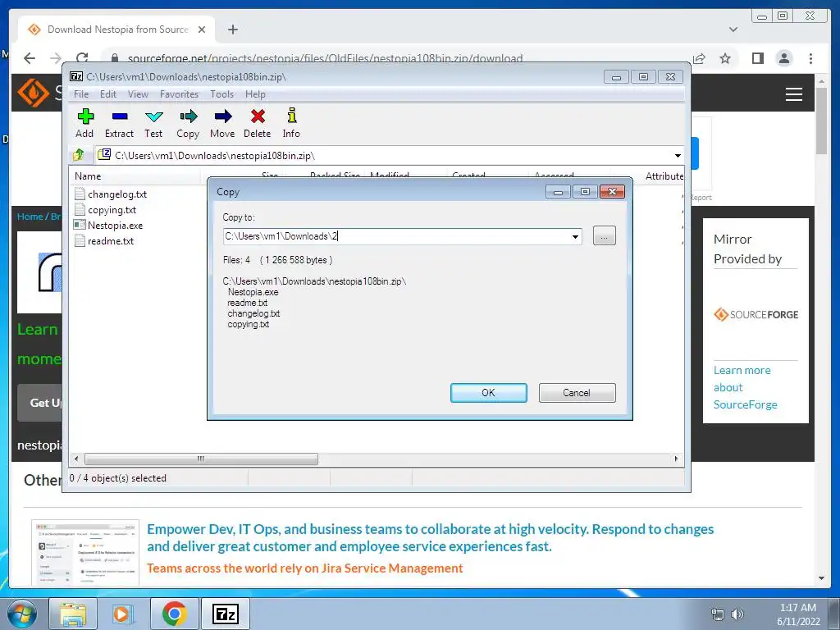The height and width of the screenshot is (630, 840).
Task: Click the Home breadcrumb link
Action: click(30, 217)
